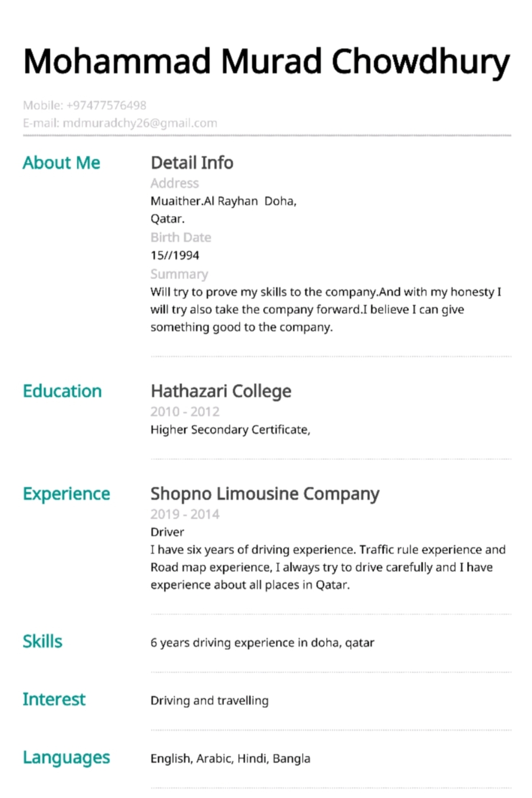Select the birth date value 15//1994

point(175,256)
